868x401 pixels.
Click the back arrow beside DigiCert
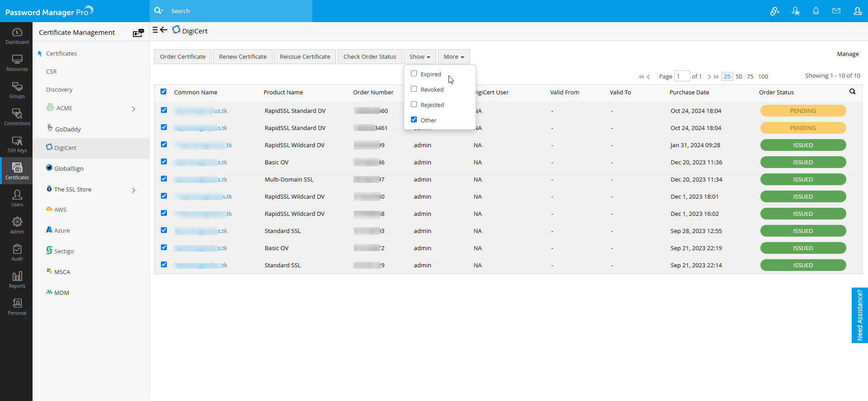pos(164,30)
